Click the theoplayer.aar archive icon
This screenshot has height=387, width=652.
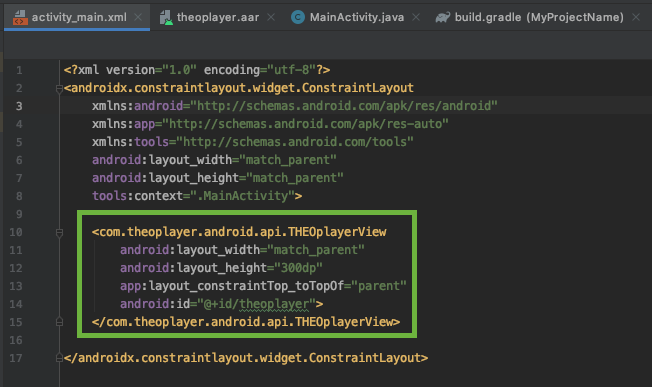[166, 17]
